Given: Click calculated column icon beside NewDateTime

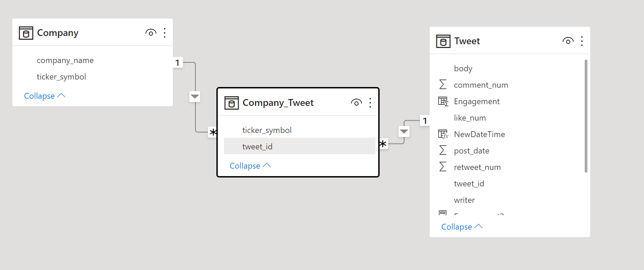Looking at the screenshot, I should [x=443, y=134].
